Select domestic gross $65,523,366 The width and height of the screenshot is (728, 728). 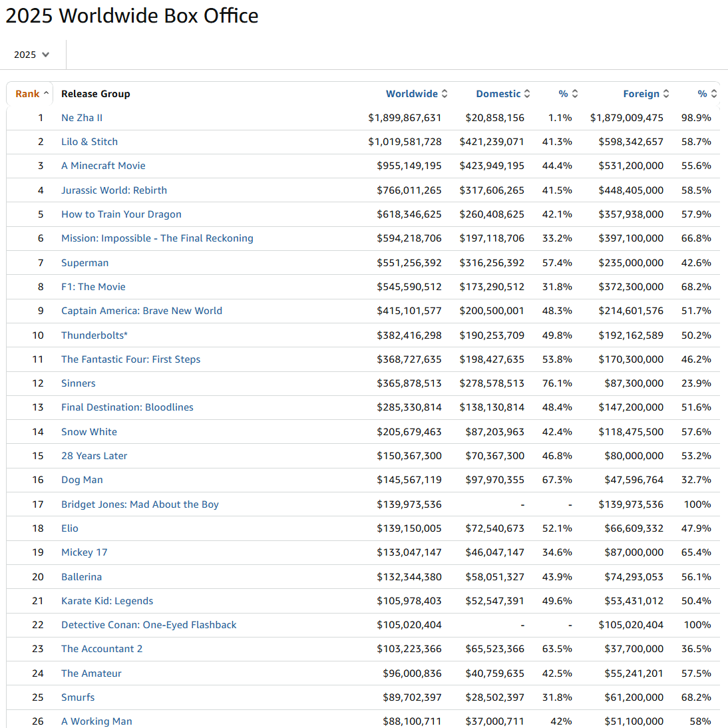click(495, 649)
